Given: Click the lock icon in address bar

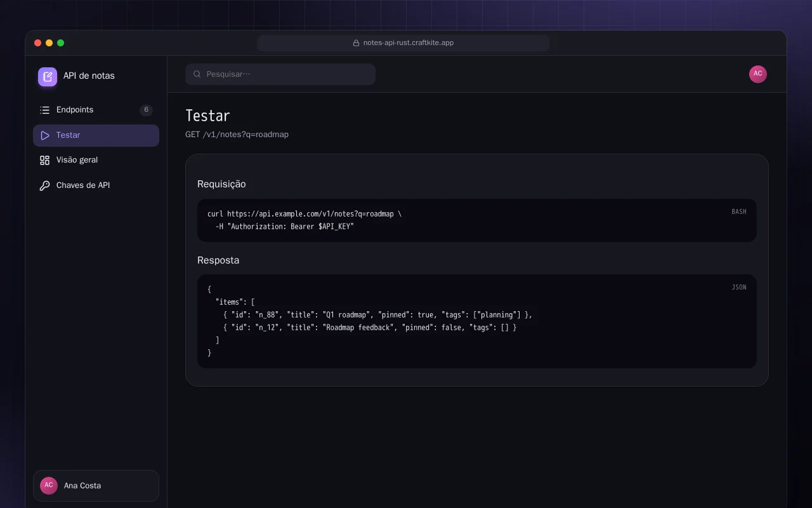Looking at the screenshot, I should pos(357,43).
